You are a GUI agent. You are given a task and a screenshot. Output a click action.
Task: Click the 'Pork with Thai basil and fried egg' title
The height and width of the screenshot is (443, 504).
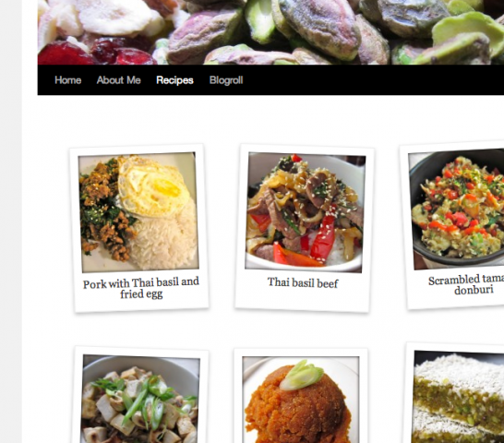point(141,288)
